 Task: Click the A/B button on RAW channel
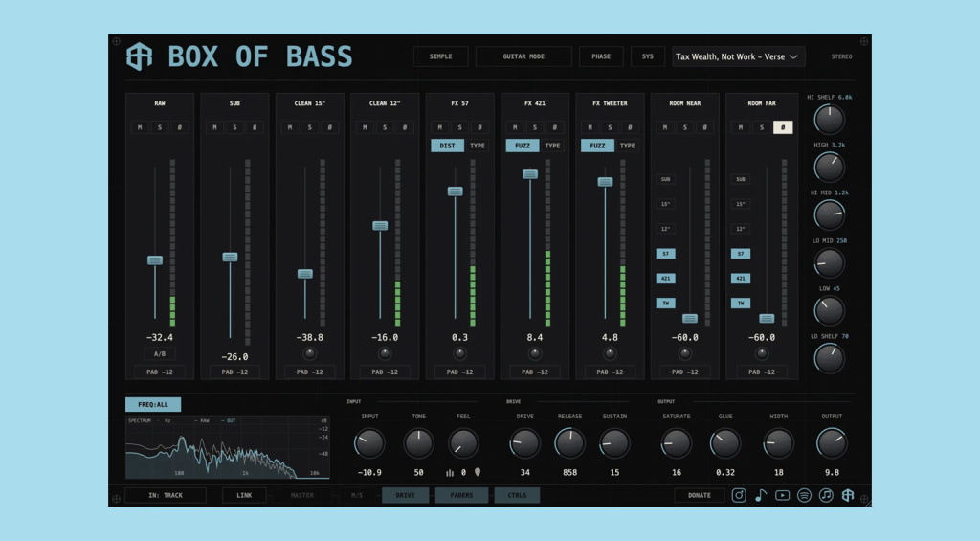(160, 354)
